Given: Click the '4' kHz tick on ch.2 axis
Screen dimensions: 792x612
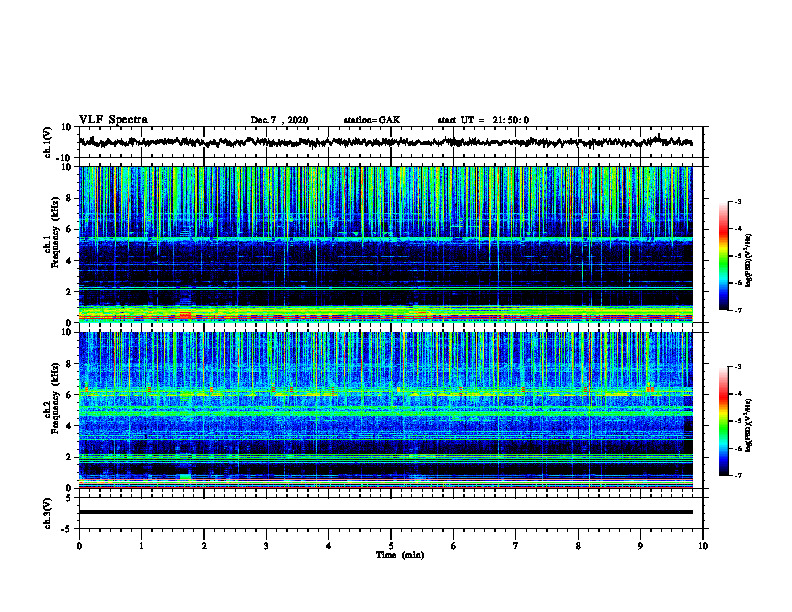Looking at the screenshot, I should click(x=70, y=426).
